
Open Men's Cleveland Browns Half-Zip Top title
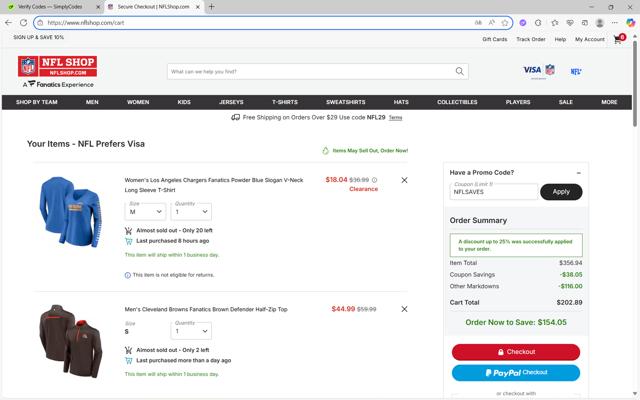pos(206,309)
